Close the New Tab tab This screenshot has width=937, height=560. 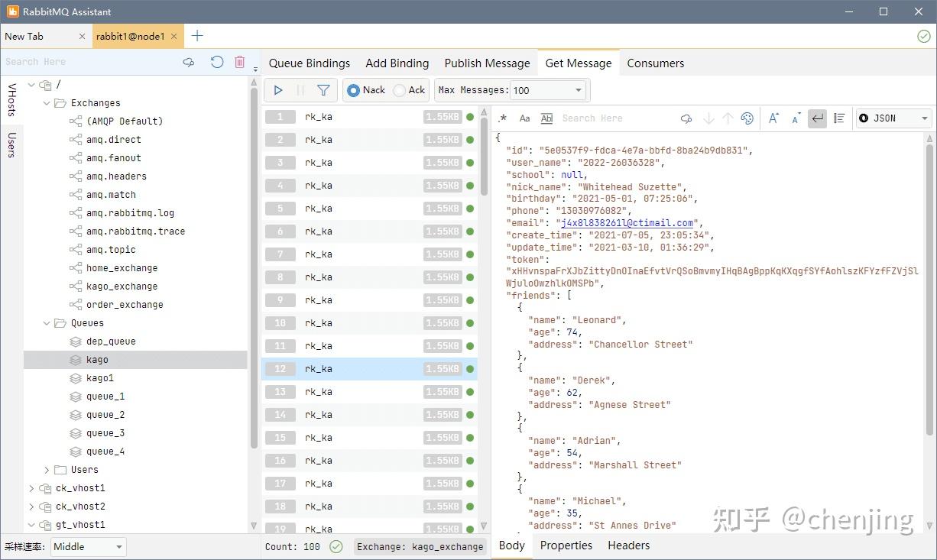(x=83, y=36)
